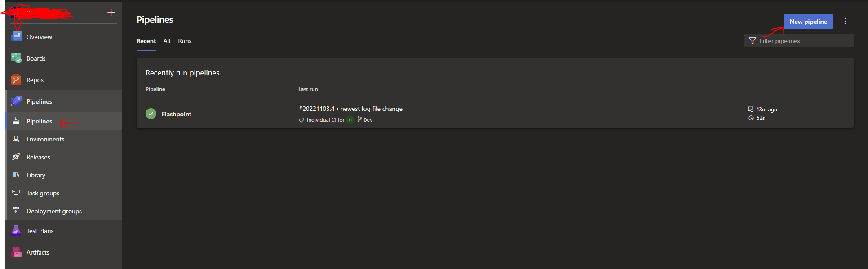Open the vertical ellipsis more options menu
The height and width of the screenshot is (269, 868).
845,21
